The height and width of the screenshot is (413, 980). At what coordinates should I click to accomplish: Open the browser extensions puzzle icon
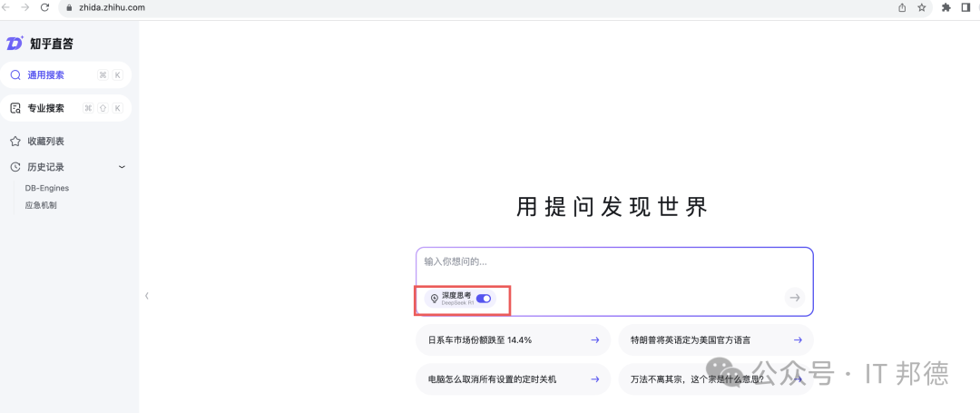[x=946, y=7]
